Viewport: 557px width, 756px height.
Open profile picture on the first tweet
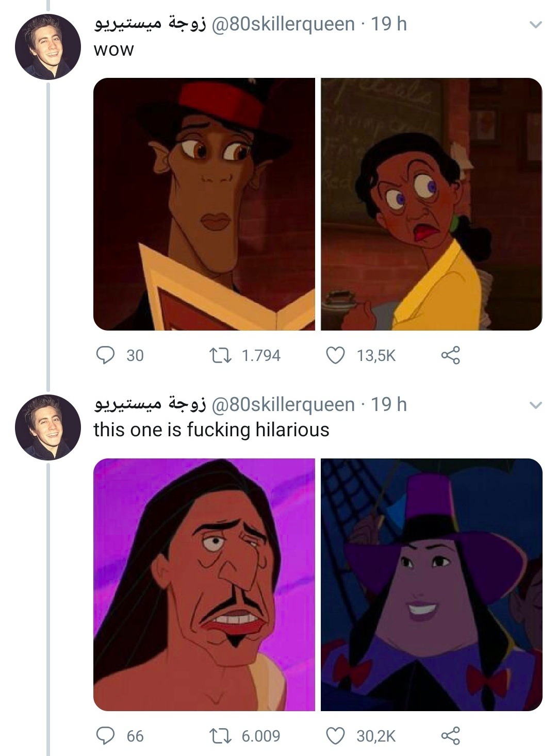48,47
